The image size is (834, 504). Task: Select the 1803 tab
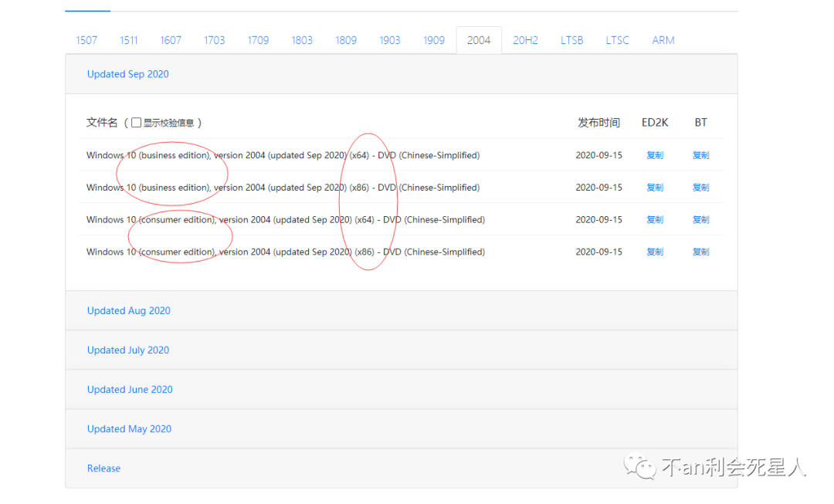(x=302, y=40)
